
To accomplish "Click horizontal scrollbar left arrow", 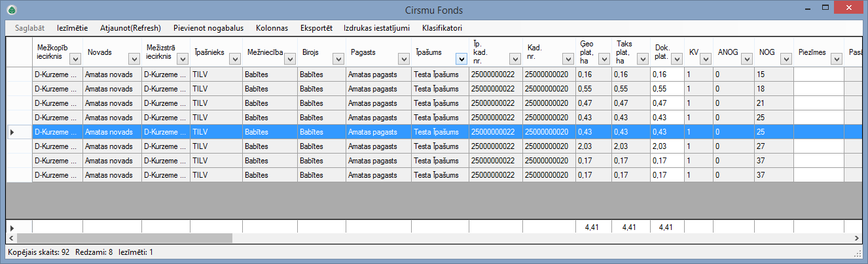I will click(11, 239).
